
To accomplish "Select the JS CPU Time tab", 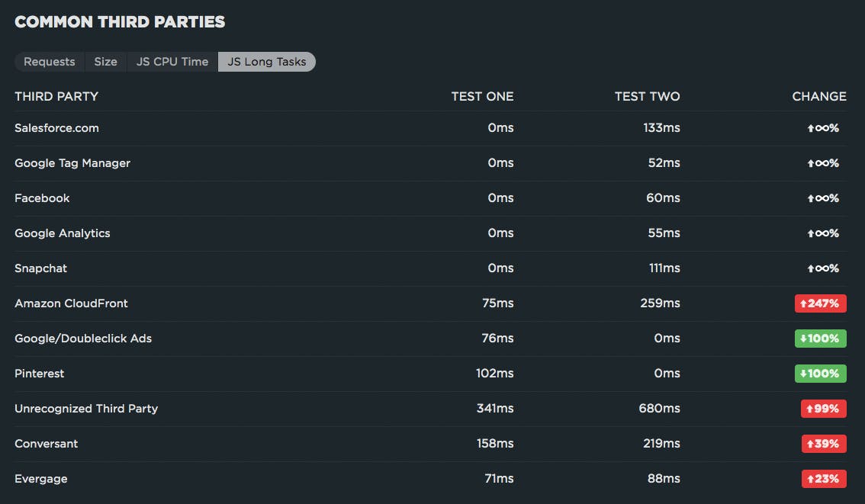I will [172, 62].
